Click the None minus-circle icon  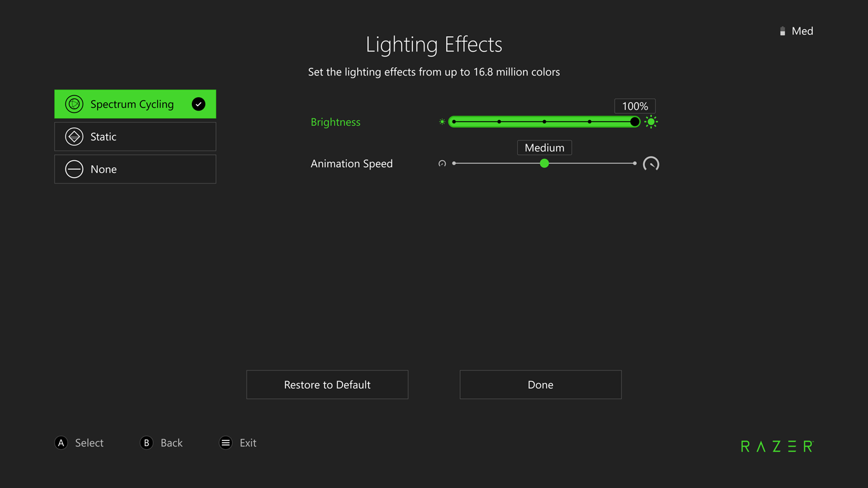pos(73,169)
